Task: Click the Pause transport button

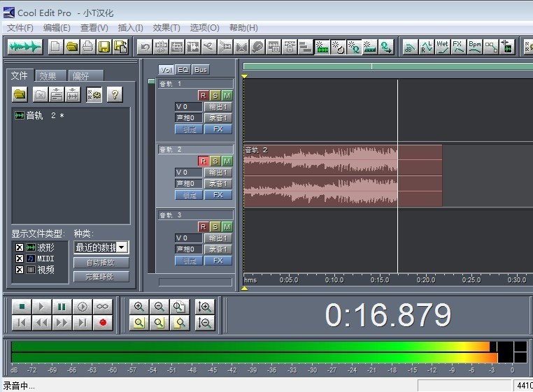Action: (x=62, y=307)
